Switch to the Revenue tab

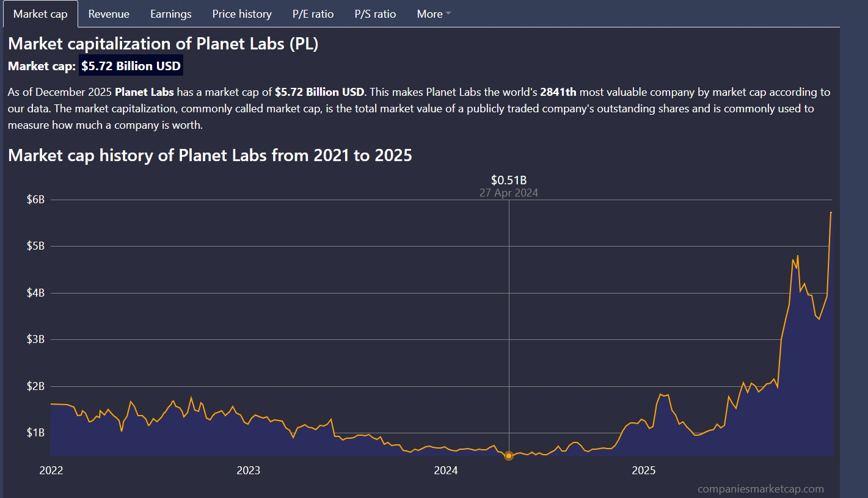pyautogui.click(x=109, y=14)
